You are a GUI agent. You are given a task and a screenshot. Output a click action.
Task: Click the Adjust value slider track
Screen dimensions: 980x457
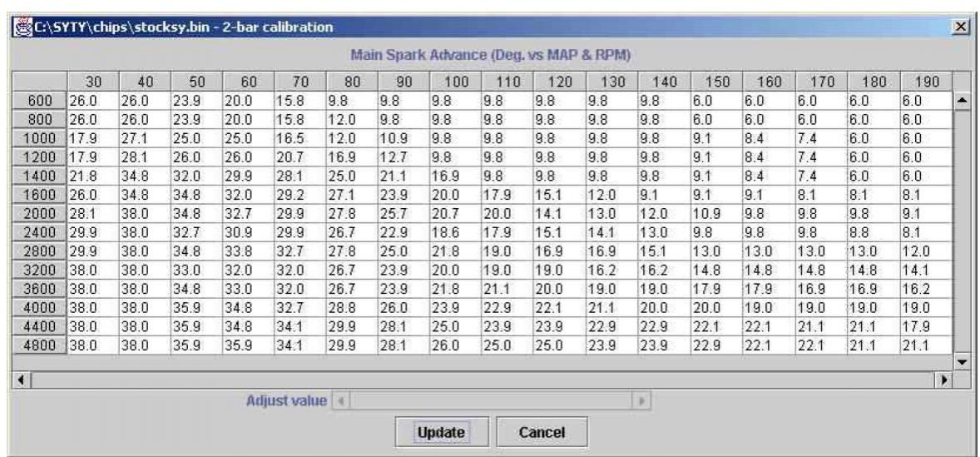point(491,400)
